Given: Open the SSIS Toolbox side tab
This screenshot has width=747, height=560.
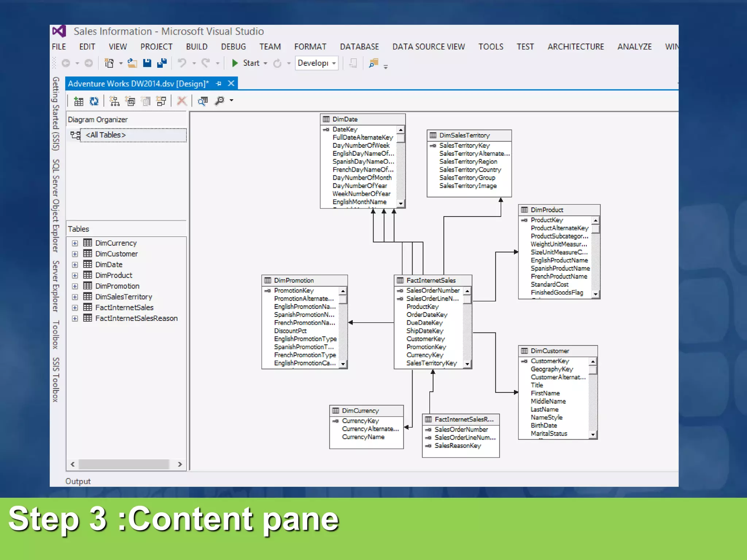Looking at the screenshot, I should [55, 380].
